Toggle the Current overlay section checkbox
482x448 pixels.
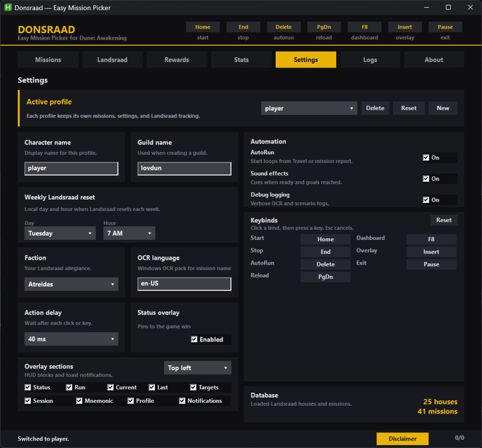pyautogui.click(x=110, y=387)
